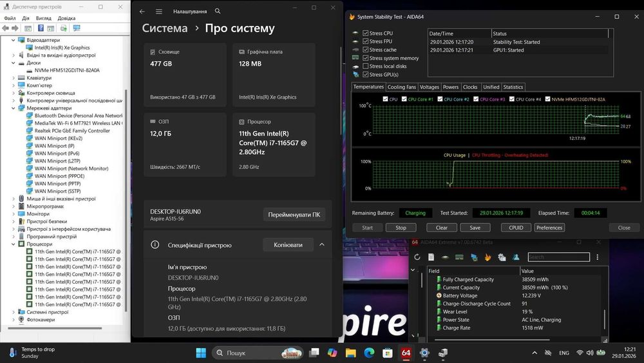Click scan for hardware changes monitor icon
Screen dimensions: 644x363
[77, 28]
